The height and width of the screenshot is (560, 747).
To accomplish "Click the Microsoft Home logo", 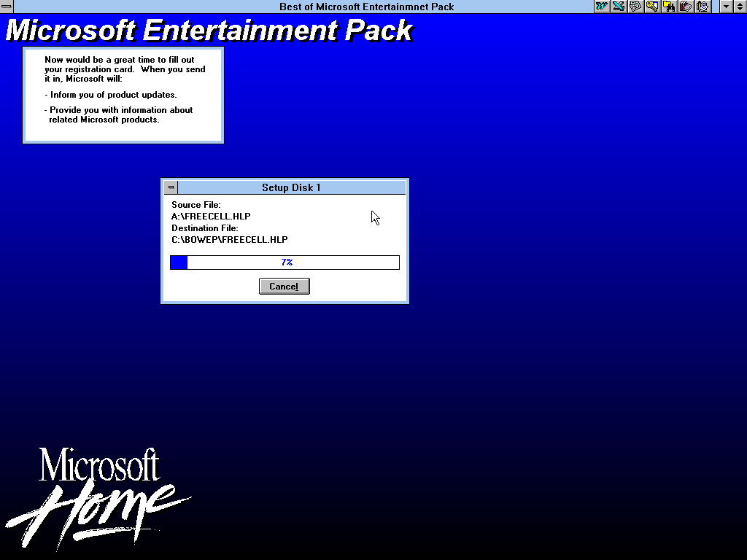I will (98, 496).
